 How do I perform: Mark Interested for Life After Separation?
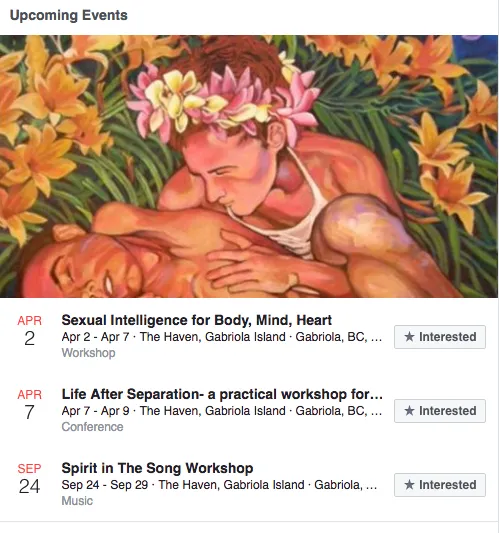click(x=440, y=411)
